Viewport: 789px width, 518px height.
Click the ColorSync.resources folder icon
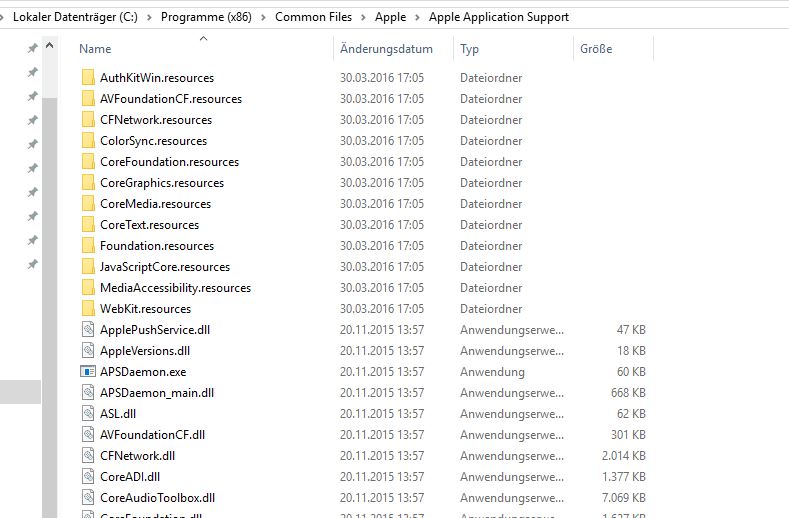tap(88, 140)
